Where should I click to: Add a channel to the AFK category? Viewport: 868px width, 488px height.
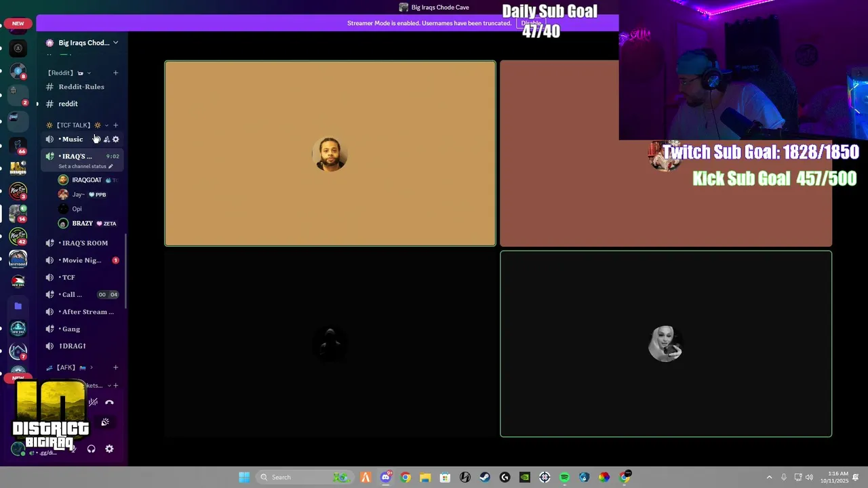(x=115, y=367)
